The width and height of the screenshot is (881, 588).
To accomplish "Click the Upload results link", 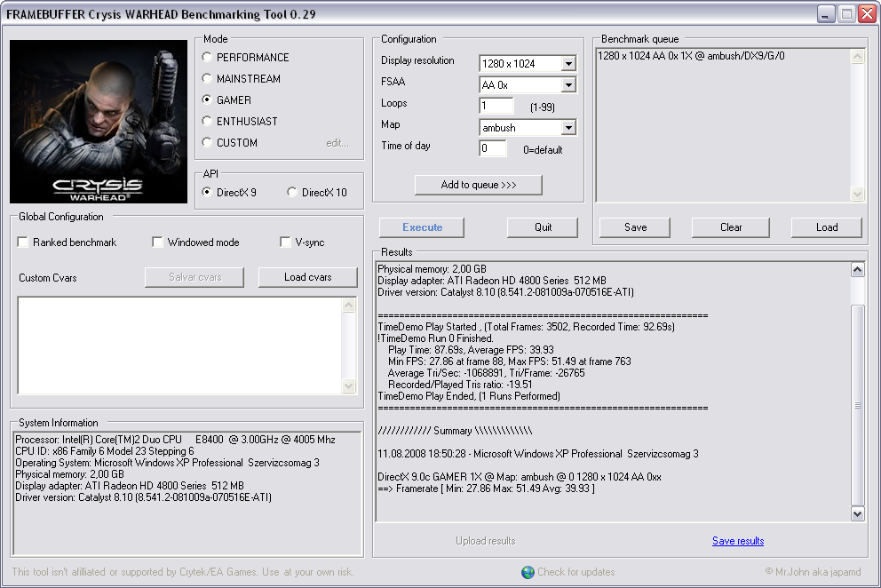I will (x=486, y=541).
